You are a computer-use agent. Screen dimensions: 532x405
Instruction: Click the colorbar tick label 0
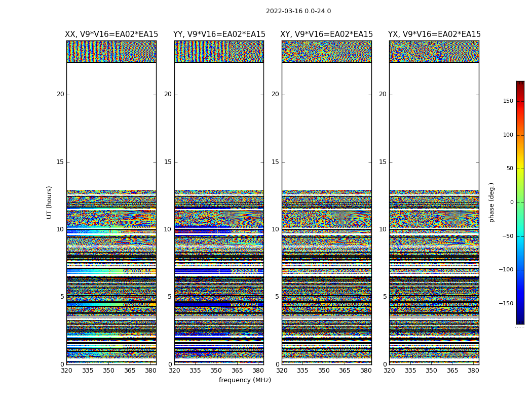(x=512, y=202)
